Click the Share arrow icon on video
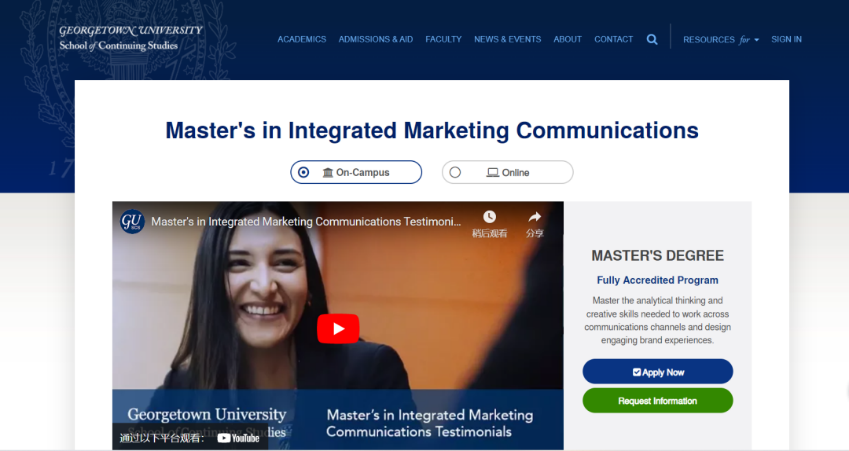Screen dimensions: 849x451 (534, 217)
